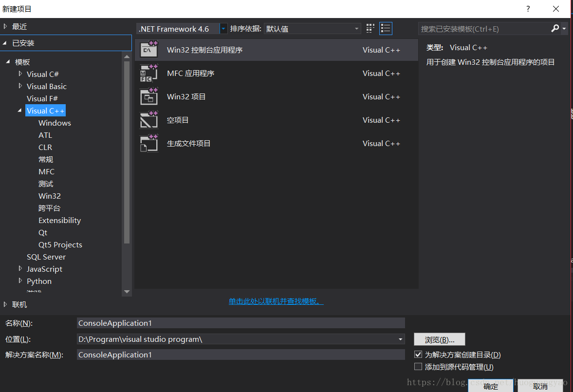Open the 位置 path dropdown arrow

(401, 339)
